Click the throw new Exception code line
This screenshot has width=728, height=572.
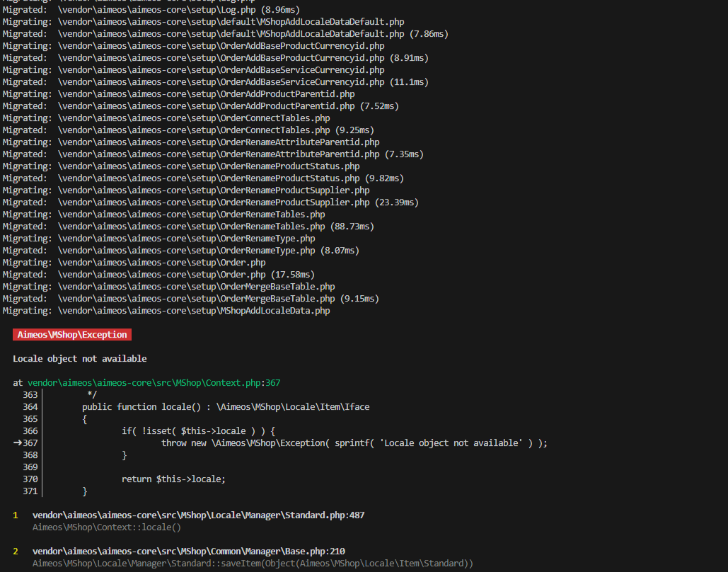click(354, 443)
